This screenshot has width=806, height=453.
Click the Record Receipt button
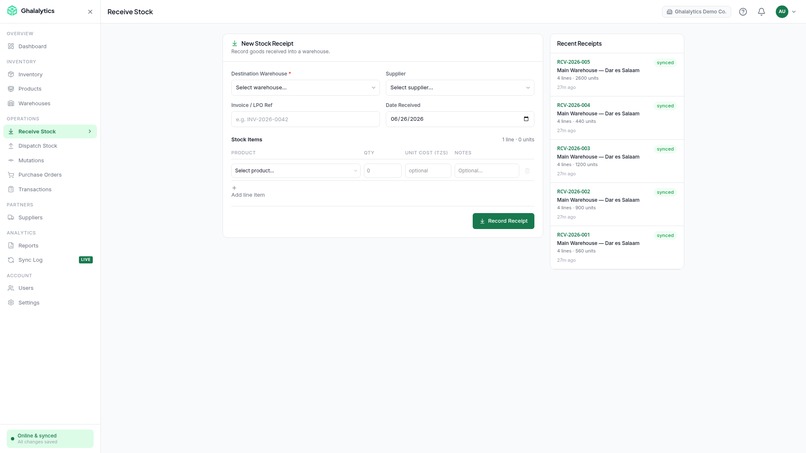point(503,221)
